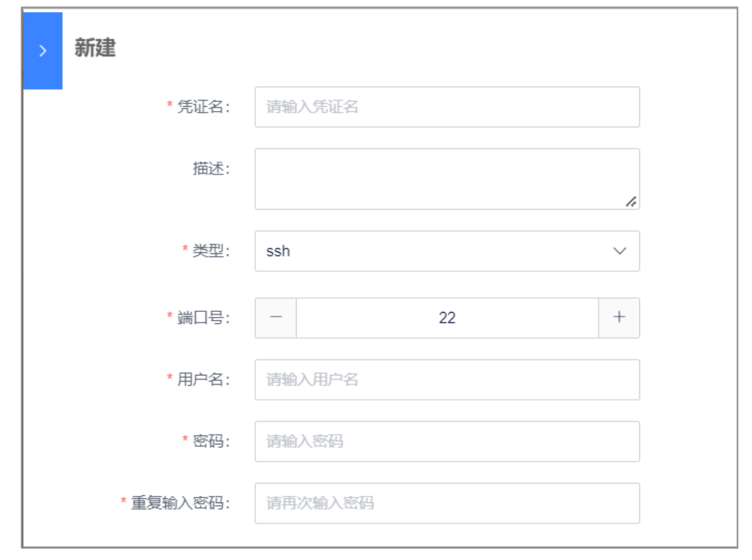Image resolution: width=752 pixels, height=560 pixels.
Task: Click the plus icon to increase port number
Action: pos(619,318)
